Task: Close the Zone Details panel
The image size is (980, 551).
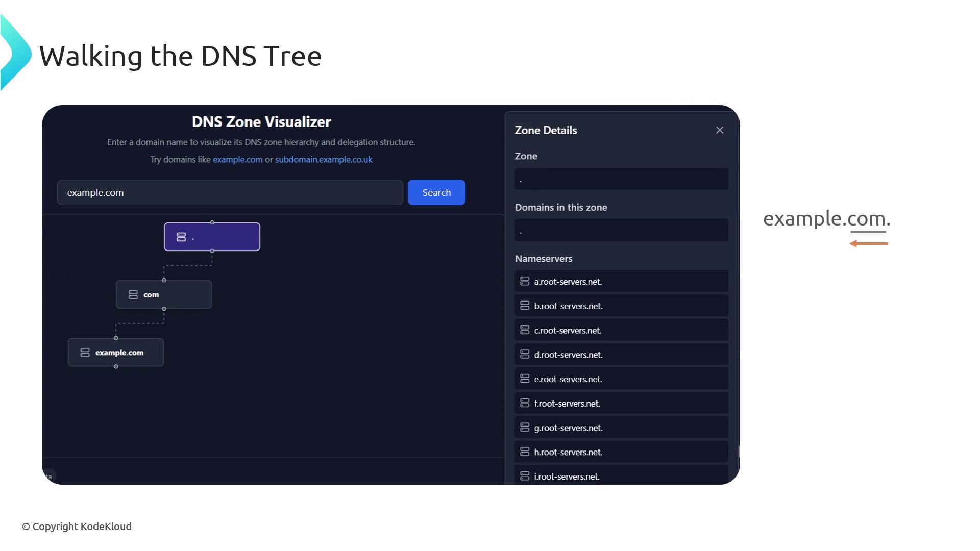Action: pyautogui.click(x=720, y=130)
